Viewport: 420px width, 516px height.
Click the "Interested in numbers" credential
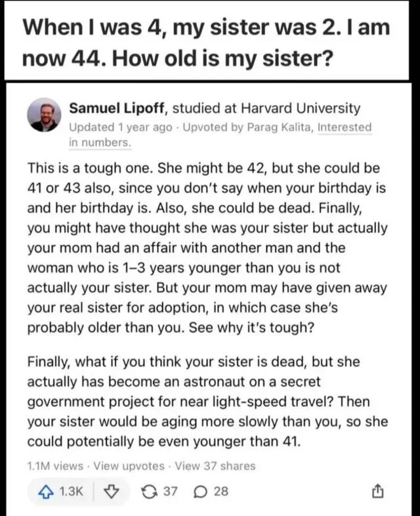point(345,127)
